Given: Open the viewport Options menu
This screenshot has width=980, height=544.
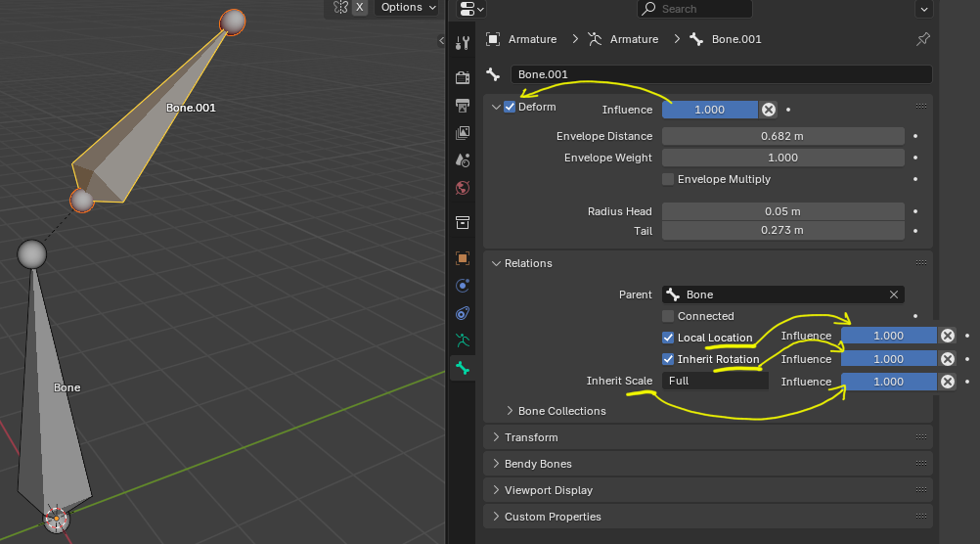Looking at the screenshot, I should (408, 8).
